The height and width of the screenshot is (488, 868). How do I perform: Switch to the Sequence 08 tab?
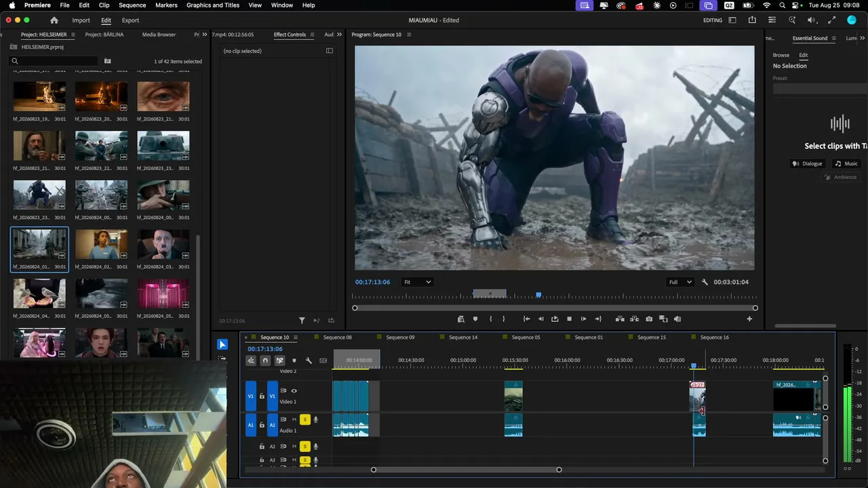pos(337,338)
